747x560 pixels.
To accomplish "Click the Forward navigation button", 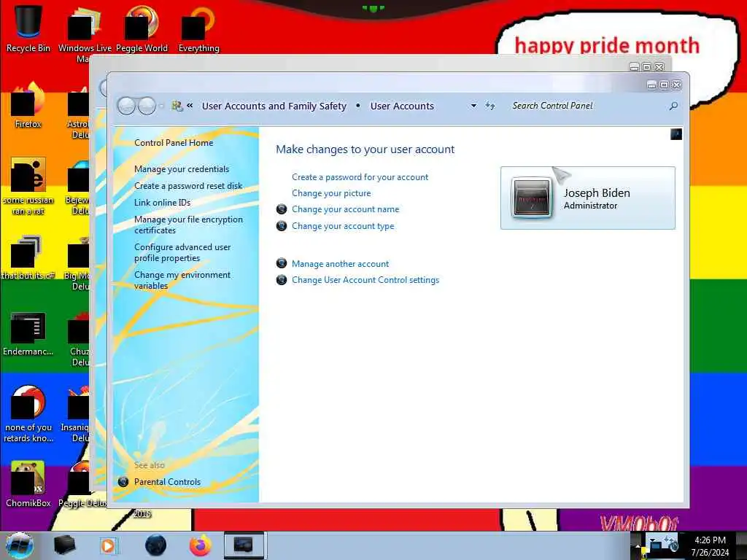I will tap(147, 106).
